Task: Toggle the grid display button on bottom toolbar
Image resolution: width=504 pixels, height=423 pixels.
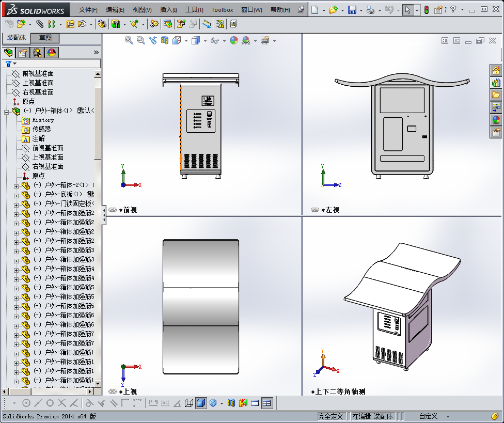Action: coord(165,403)
